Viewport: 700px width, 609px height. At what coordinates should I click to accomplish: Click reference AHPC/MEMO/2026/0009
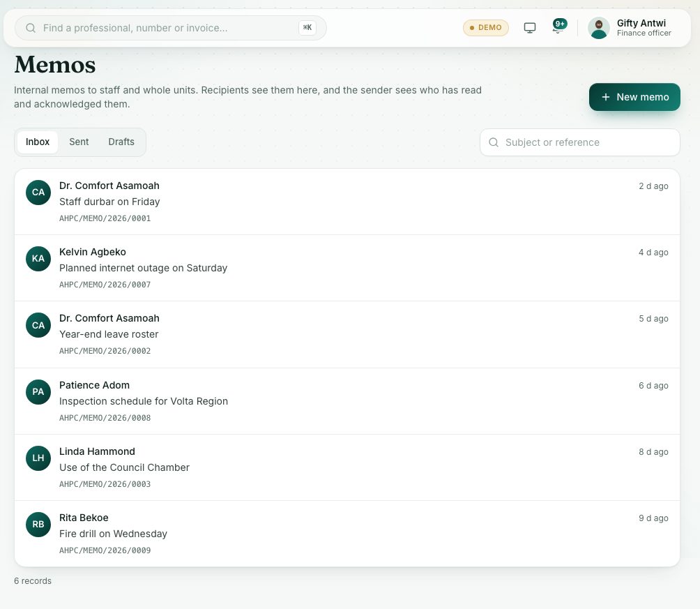pos(105,550)
